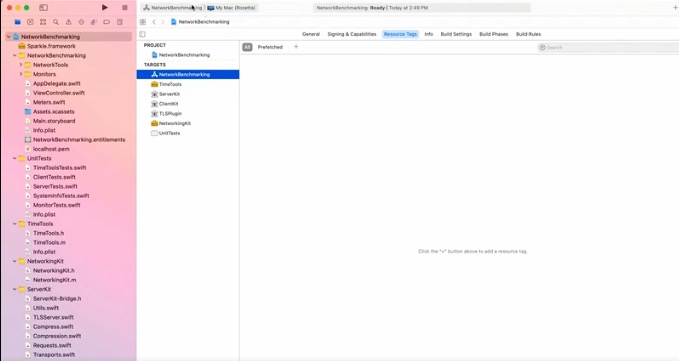Open the Find navigator magnifier icon
679x361 pixels.
pyautogui.click(x=56, y=22)
